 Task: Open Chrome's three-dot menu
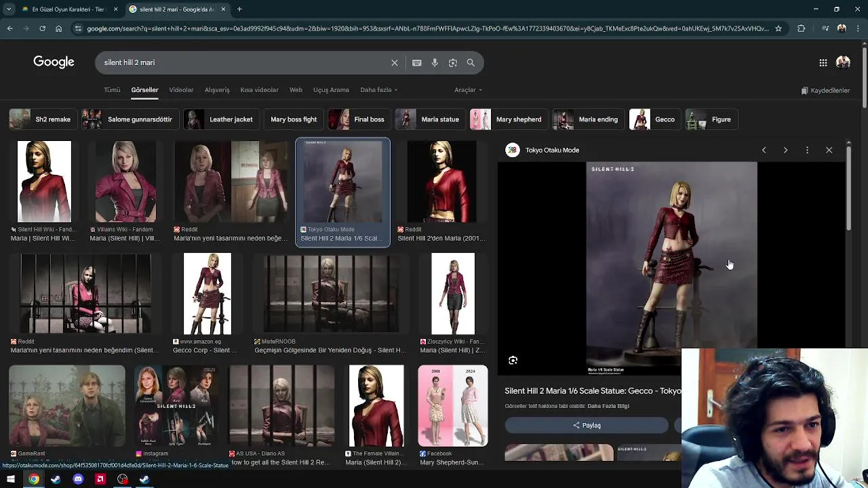click(858, 28)
